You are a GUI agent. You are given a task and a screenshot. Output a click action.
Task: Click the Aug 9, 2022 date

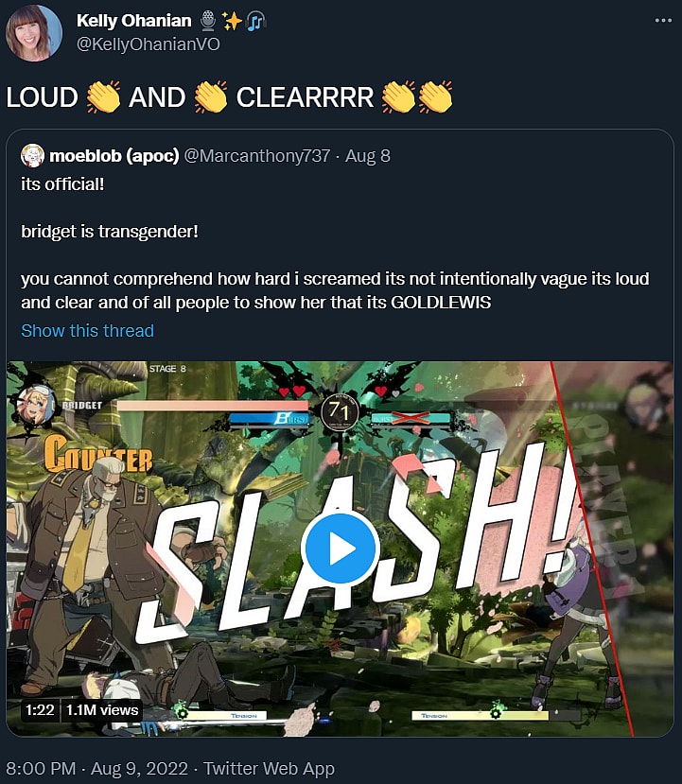coord(139,768)
